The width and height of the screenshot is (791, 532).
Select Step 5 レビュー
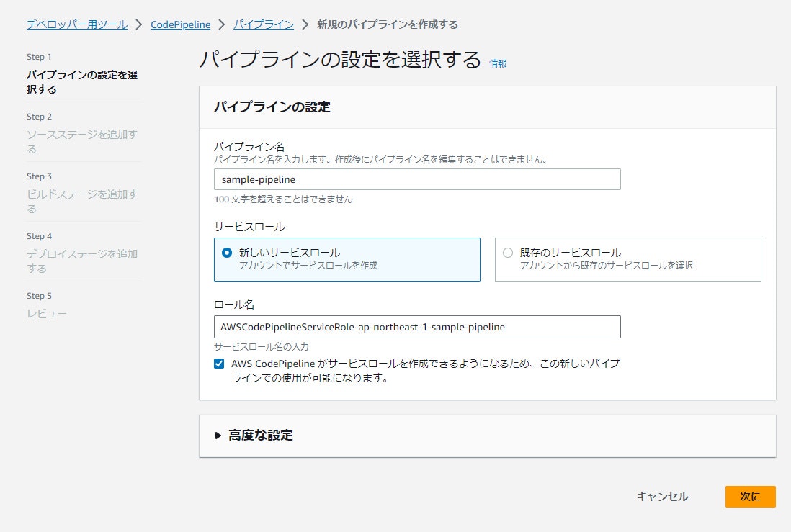click(x=46, y=314)
